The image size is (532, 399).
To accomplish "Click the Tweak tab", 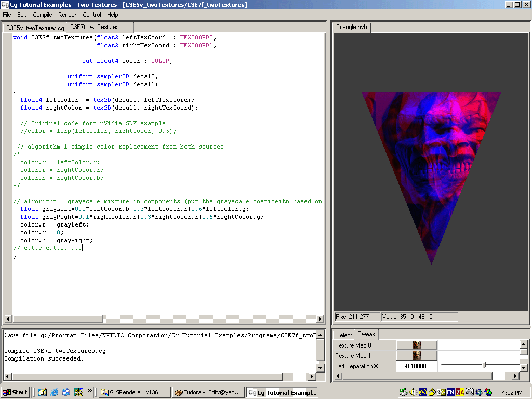I will (x=366, y=334).
